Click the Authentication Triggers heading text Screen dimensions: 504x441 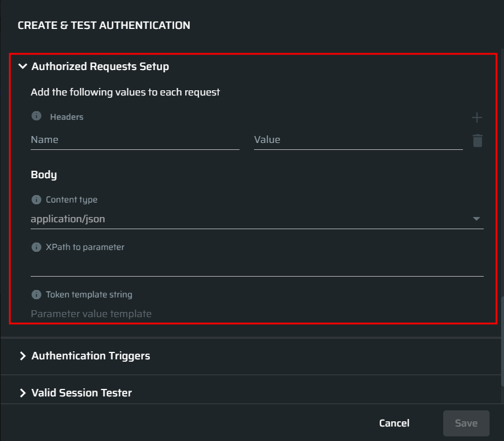91,356
